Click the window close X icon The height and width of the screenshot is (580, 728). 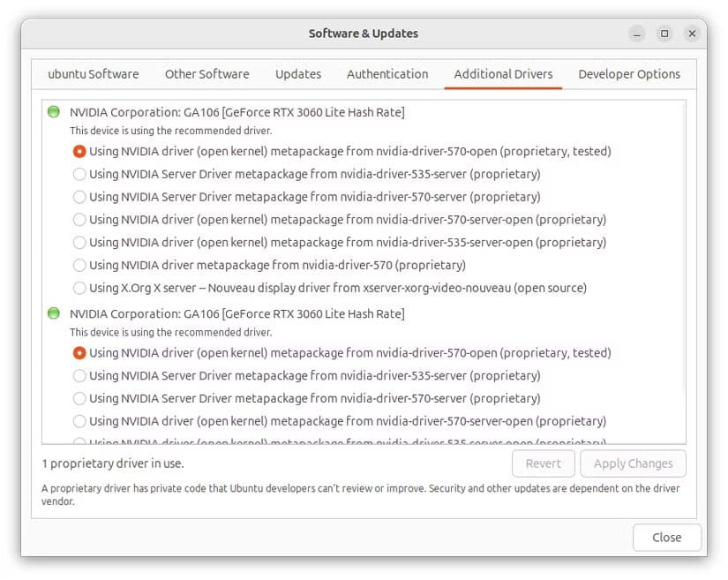tap(692, 34)
